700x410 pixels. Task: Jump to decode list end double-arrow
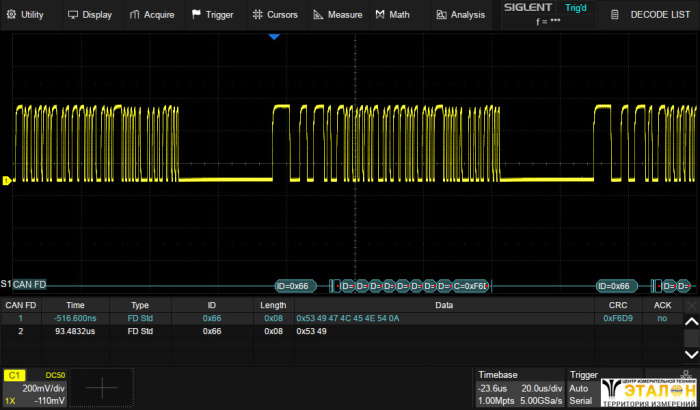pyautogui.click(x=690, y=353)
